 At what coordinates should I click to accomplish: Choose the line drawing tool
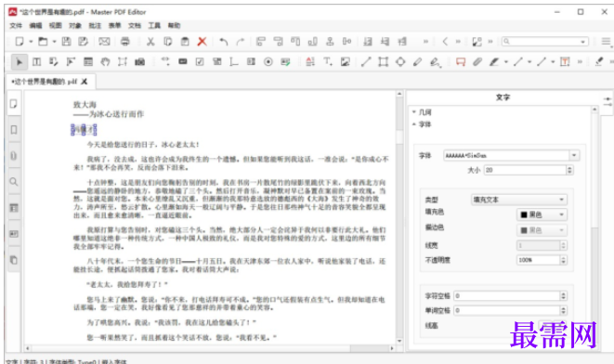(366, 62)
